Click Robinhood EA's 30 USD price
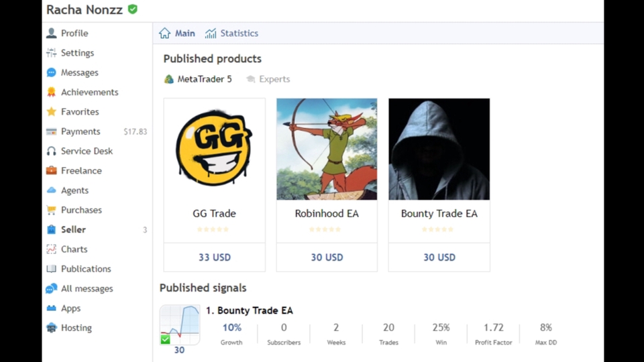The height and width of the screenshot is (362, 644). (x=327, y=257)
